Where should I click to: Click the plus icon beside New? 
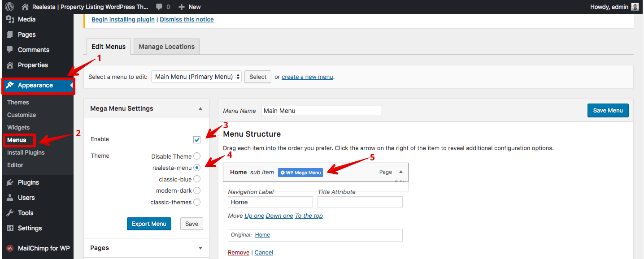182,7
